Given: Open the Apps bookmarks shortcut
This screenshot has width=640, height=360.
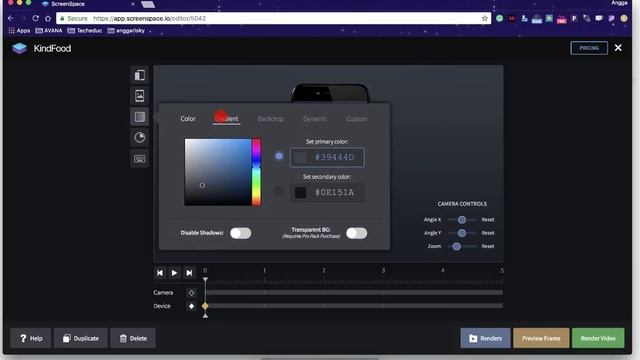Looking at the screenshot, I should pos(19,31).
